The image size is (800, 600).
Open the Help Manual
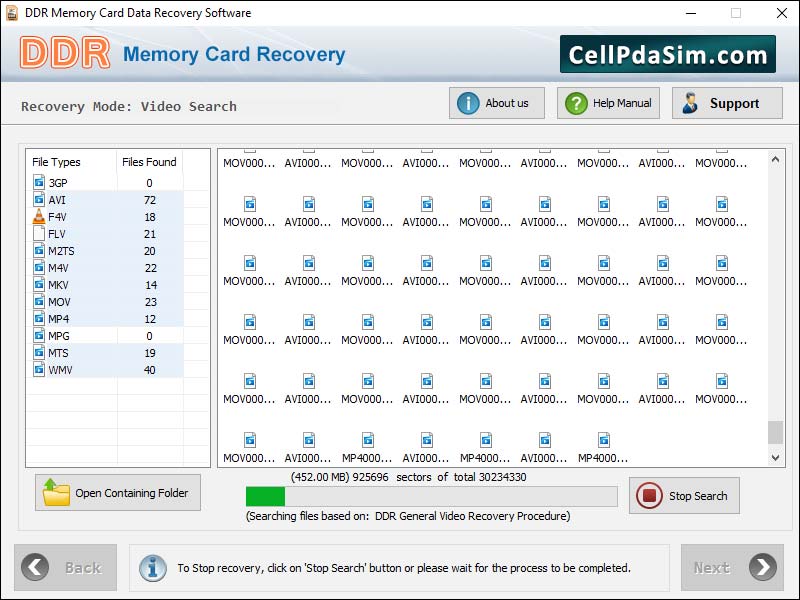[609, 103]
